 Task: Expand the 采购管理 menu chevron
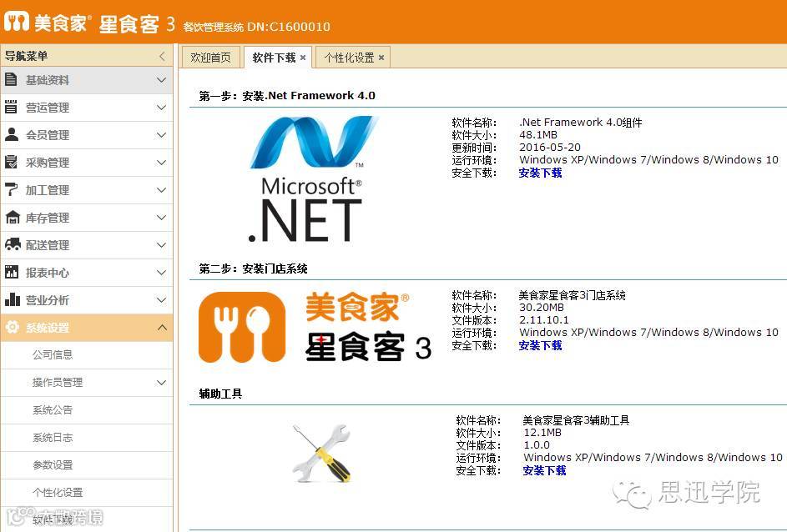click(x=161, y=163)
